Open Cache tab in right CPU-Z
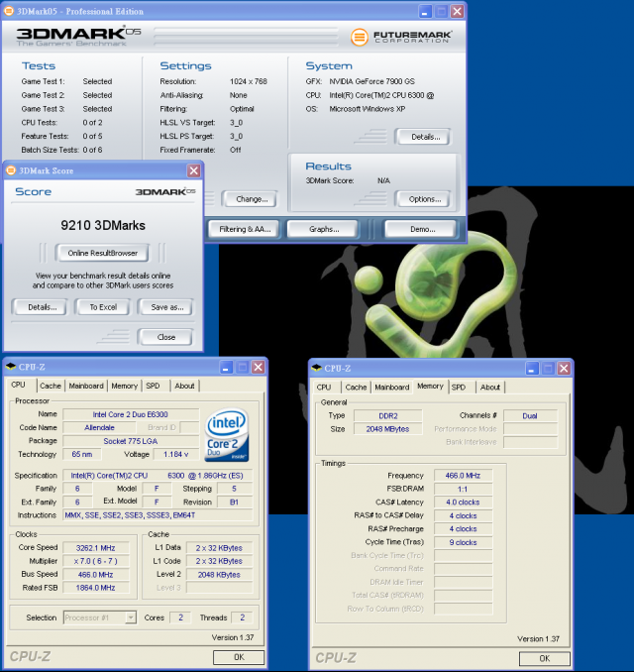This screenshot has width=634, height=672. [356, 387]
